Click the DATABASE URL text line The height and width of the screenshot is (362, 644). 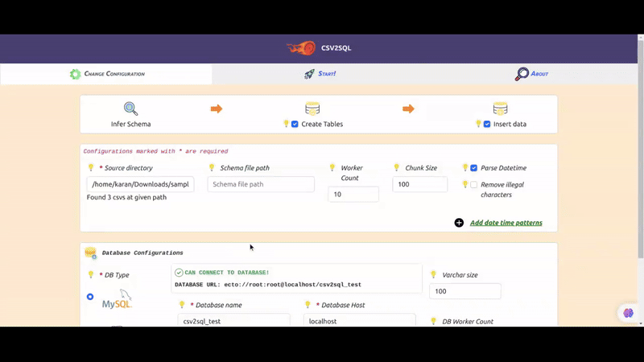268,285
